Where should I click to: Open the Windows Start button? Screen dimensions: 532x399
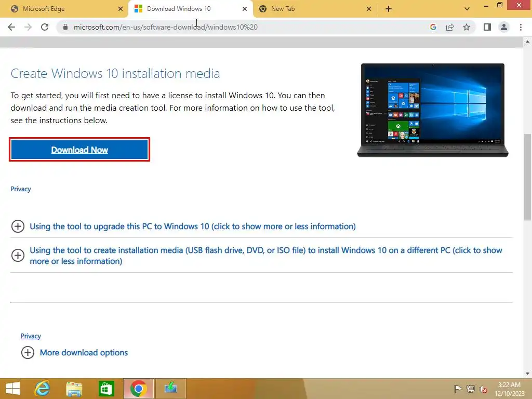13,389
